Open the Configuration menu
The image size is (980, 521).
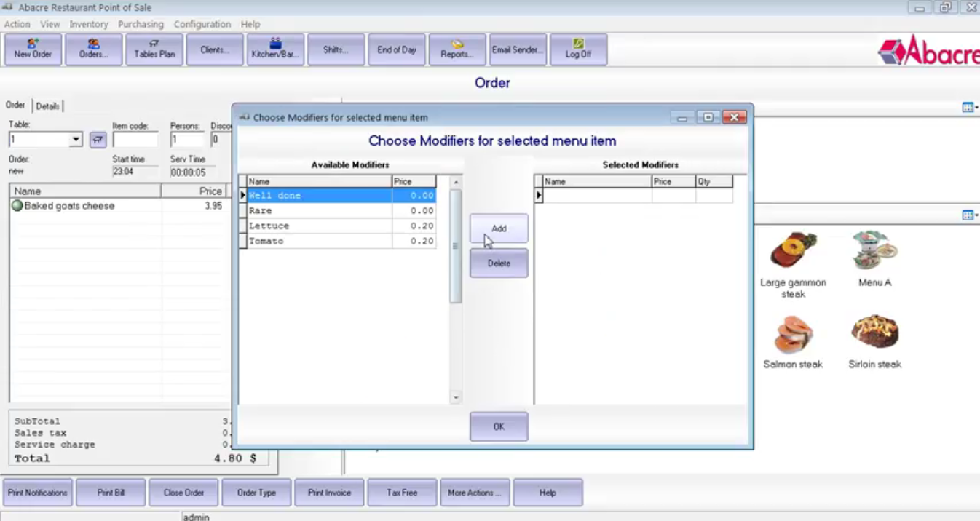(x=202, y=24)
